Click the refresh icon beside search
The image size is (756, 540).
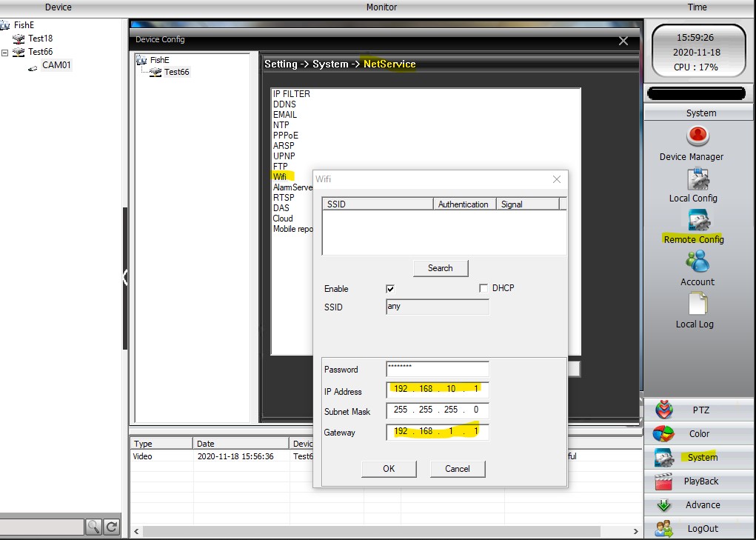112,527
